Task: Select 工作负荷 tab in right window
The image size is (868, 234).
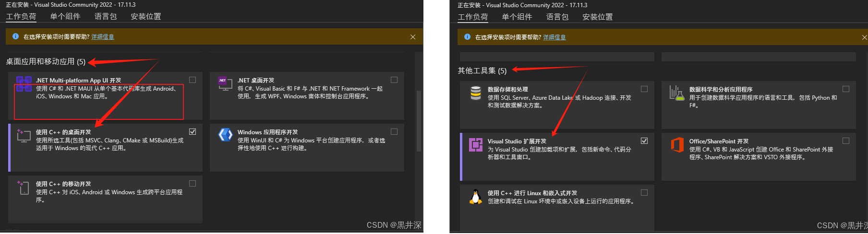Action: (473, 17)
